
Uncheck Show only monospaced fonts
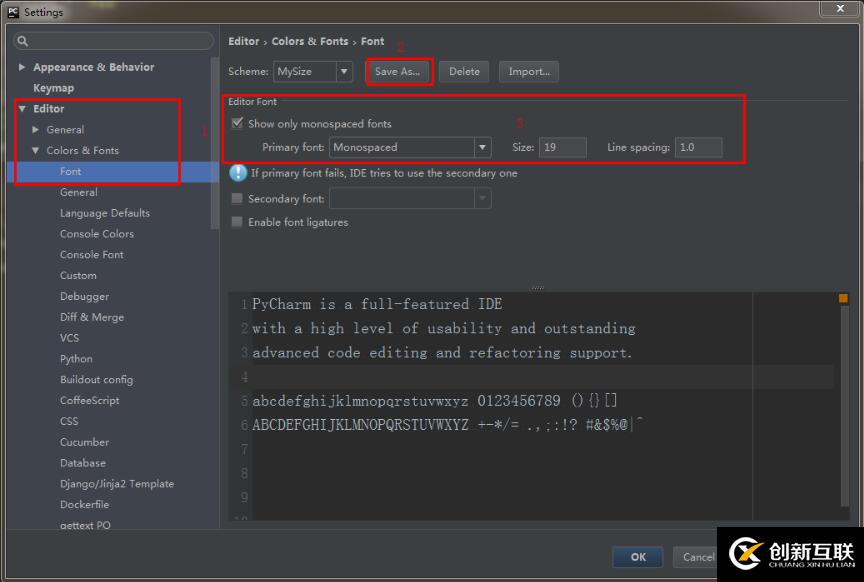237,123
